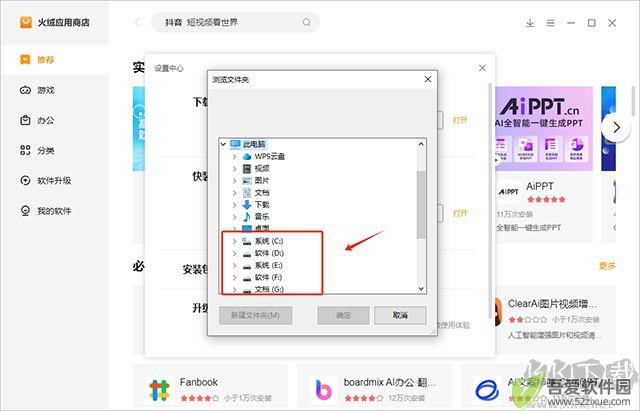Click the 取消 button in dialog
This screenshot has height=411, width=640.
[400, 315]
